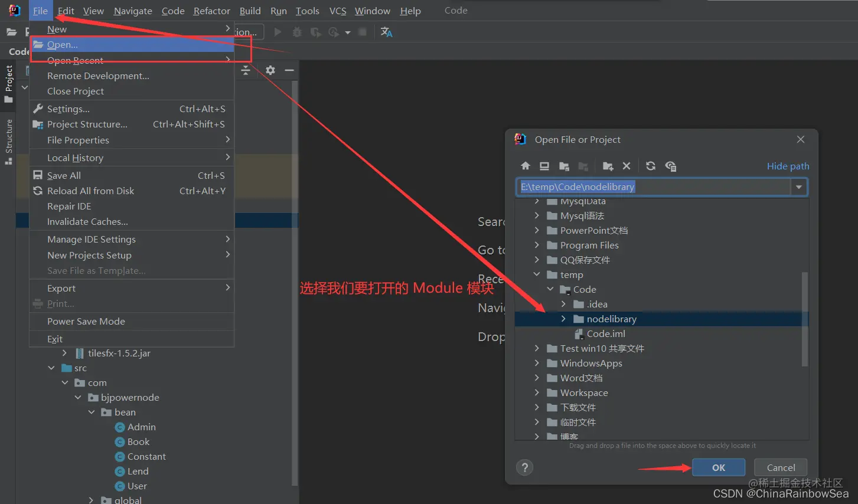Viewport: 858px width, 504px height.
Task: Click the dialog file tree vertical scrollbar
Action: [x=804, y=319]
